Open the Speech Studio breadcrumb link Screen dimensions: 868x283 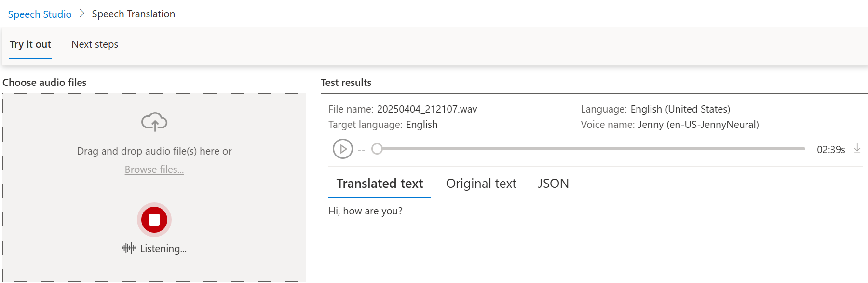tap(40, 14)
